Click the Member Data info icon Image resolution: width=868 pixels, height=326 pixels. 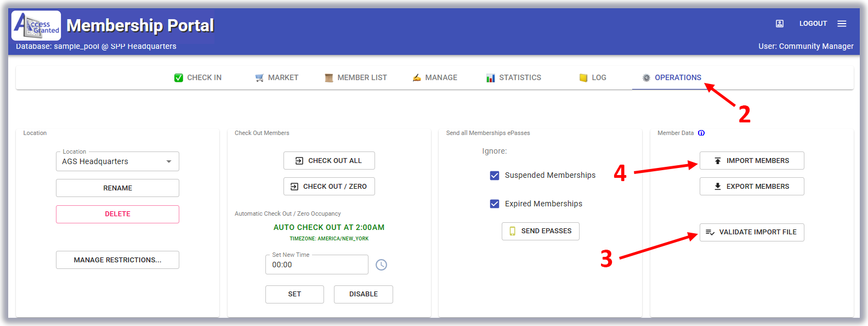click(701, 133)
